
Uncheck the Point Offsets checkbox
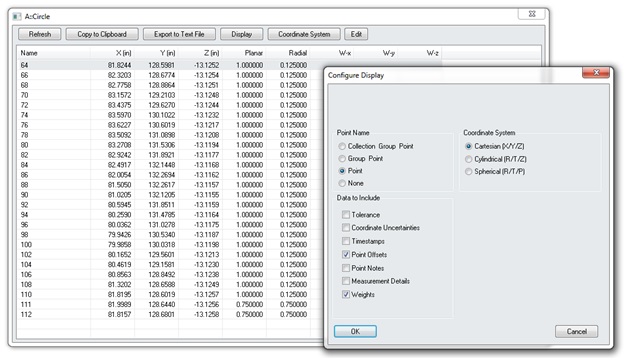[346, 255]
